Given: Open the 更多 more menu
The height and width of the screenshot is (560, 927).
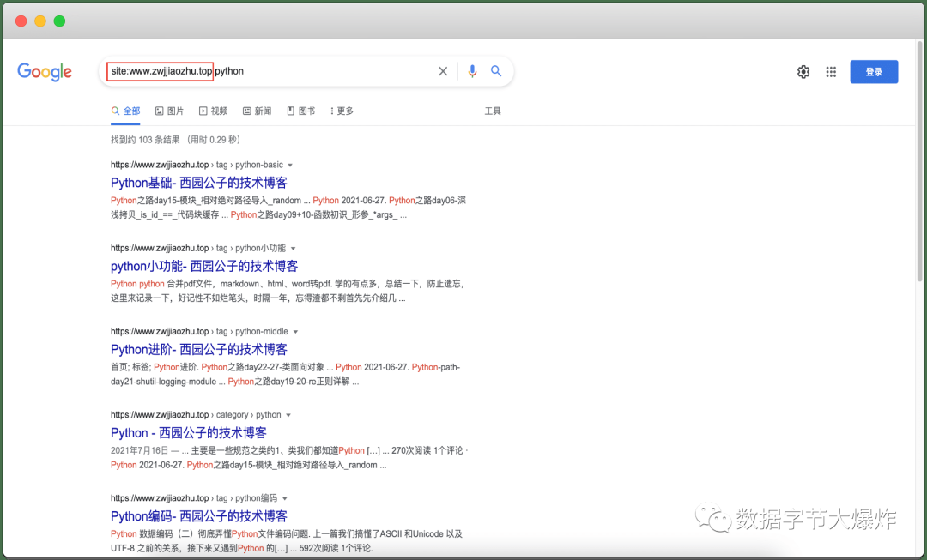Looking at the screenshot, I should point(342,111).
